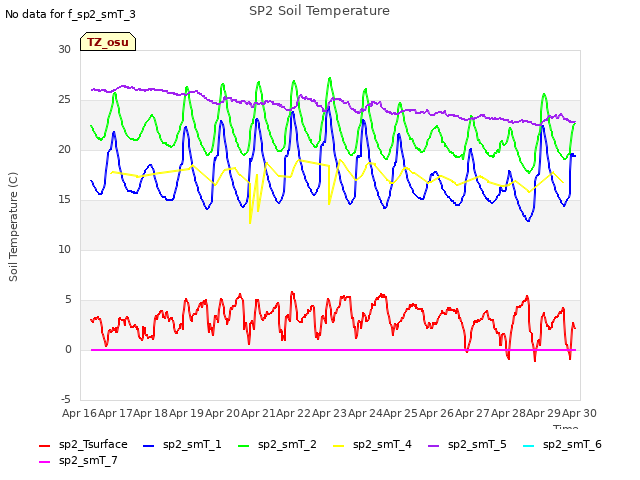Click the 25 y-axis tick label
Viewport: 640px width, 480px height.
tap(64, 100)
